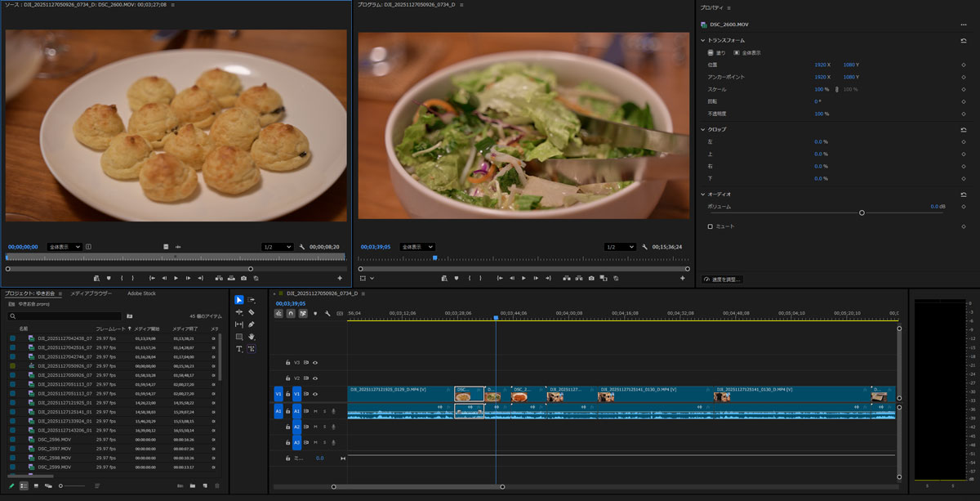
Task: Select the Razor tool in the tools panel
Action: (x=252, y=312)
